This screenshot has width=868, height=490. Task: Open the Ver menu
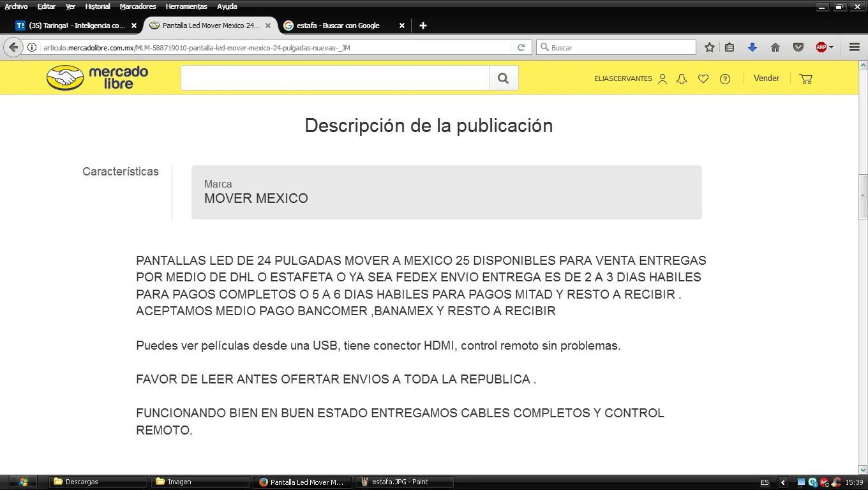point(70,6)
